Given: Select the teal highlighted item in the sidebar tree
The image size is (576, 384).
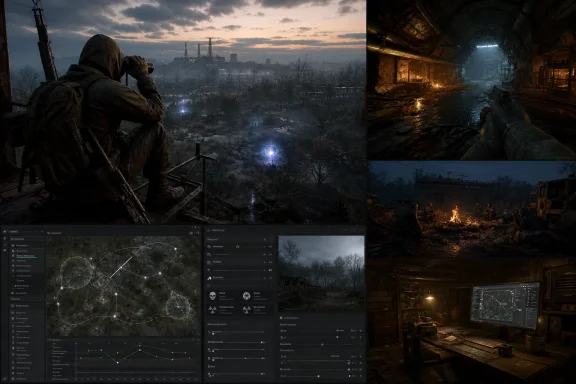Looking at the screenshot, I should point(26,256).
